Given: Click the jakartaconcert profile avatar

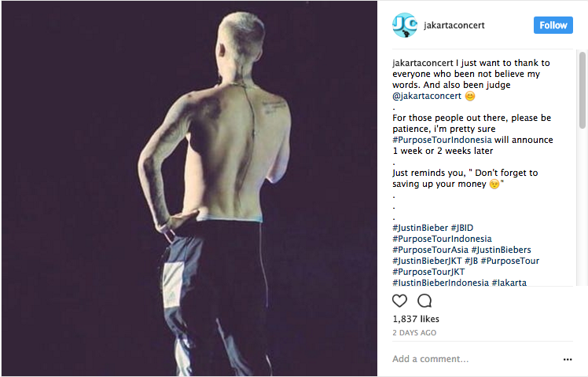Looking at the screenshot, I should click(x=405, y=25).
